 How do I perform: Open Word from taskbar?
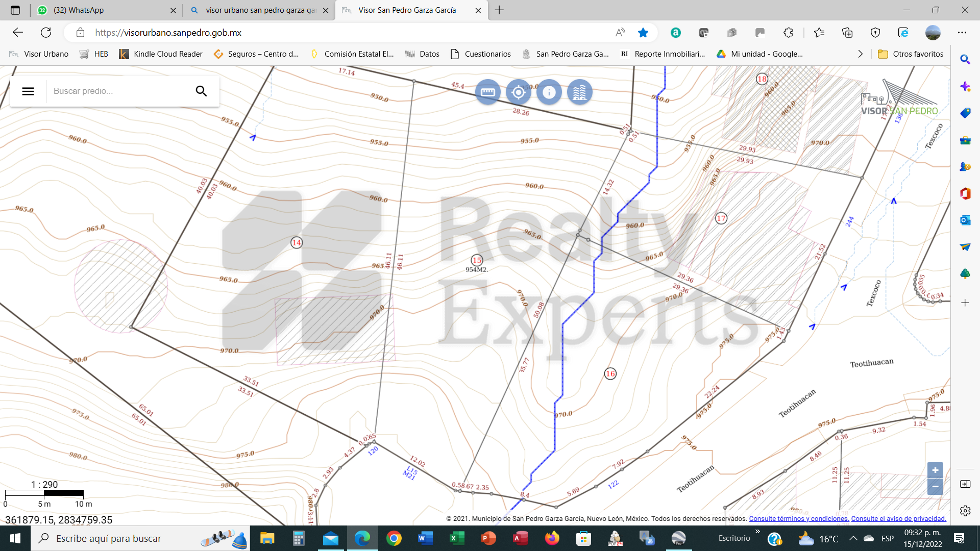point(425,538)
